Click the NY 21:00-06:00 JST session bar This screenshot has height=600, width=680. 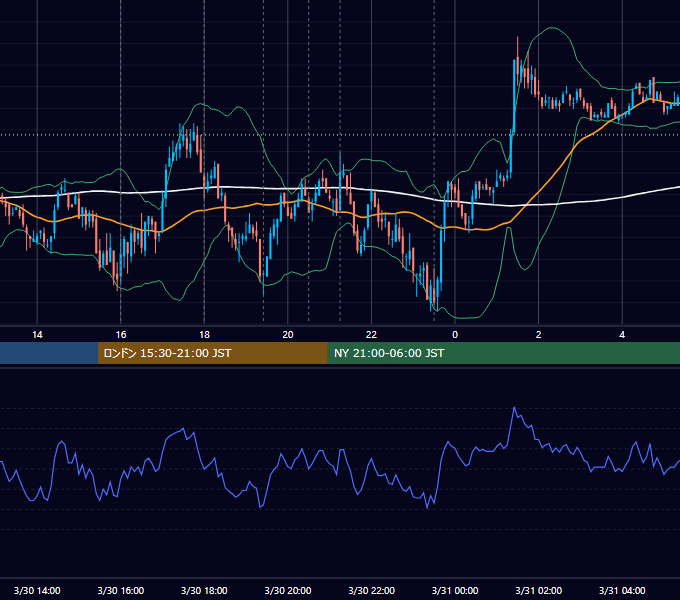click(503, 353)
